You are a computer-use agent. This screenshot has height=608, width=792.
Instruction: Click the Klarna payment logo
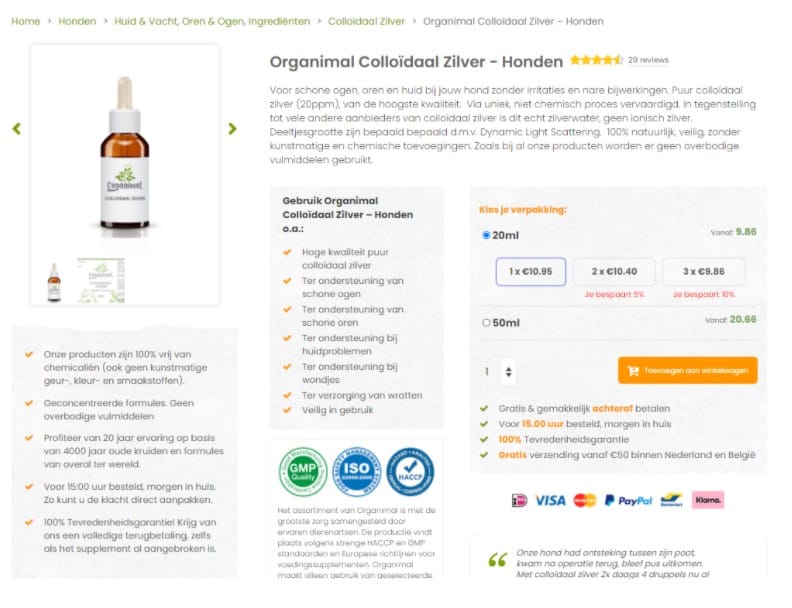(x=708, y=500)
